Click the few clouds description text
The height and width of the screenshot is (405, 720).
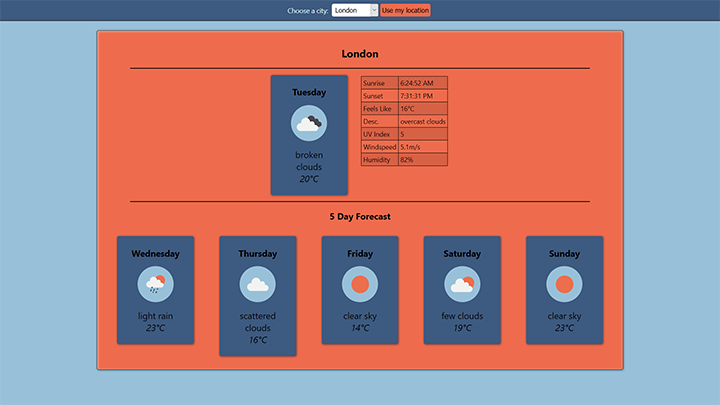pyautogui.click(x=462, y=316)
